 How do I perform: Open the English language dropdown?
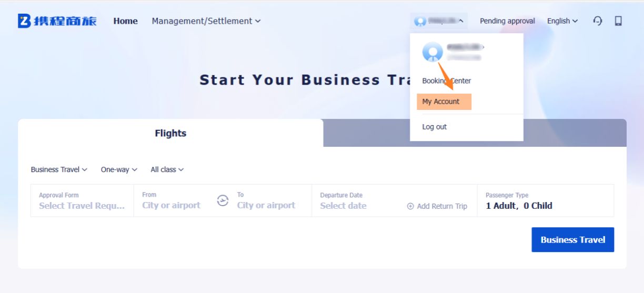[562, 21]
